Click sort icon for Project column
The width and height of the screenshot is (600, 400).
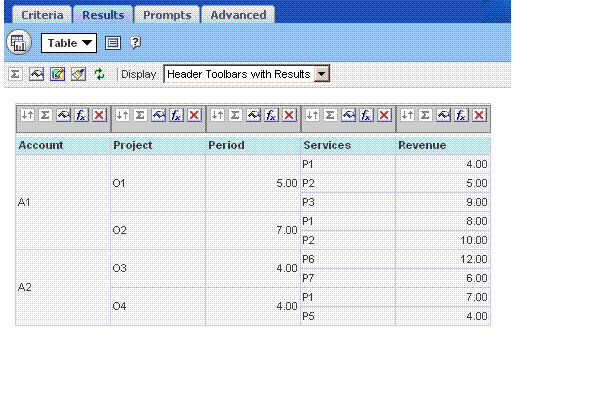pyautogui.click(x=122, y=115)
